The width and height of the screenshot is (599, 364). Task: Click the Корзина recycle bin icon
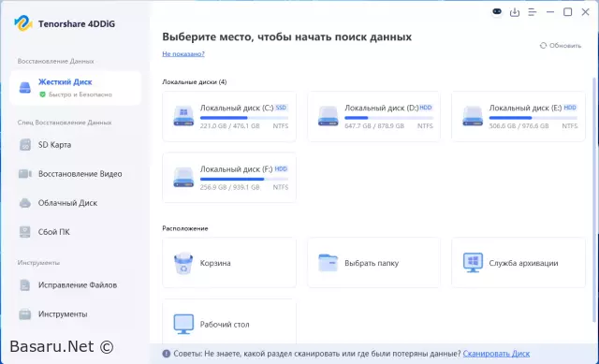click(183, 263)
